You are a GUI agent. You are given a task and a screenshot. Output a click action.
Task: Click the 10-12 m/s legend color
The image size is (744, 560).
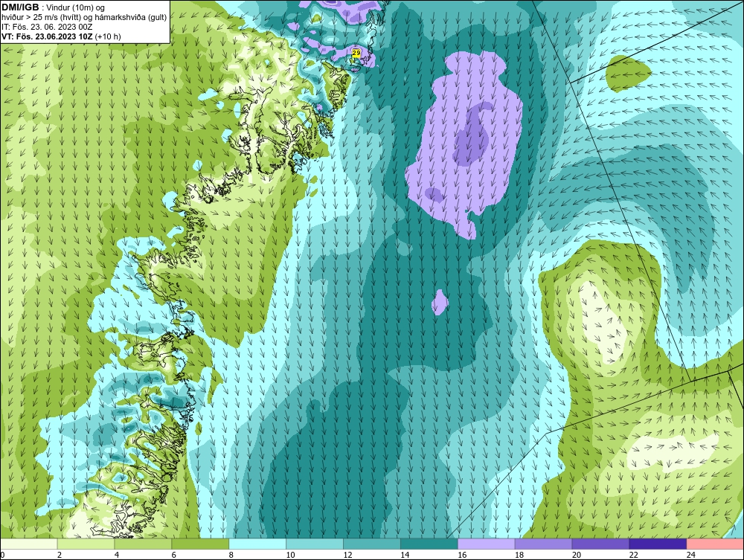(x=315, y=544)
